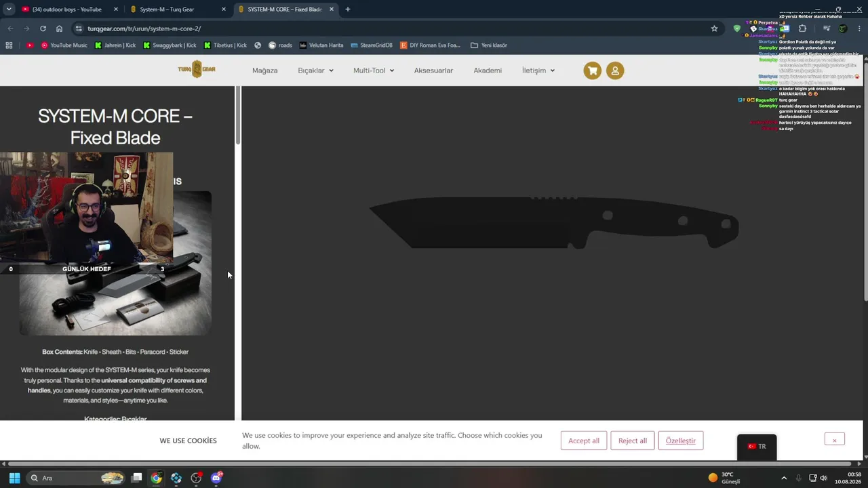Go to the Aksesuarlar menu item
This screenshot has height=488, width=868.
pyautogui.click(x=433, y=70)
